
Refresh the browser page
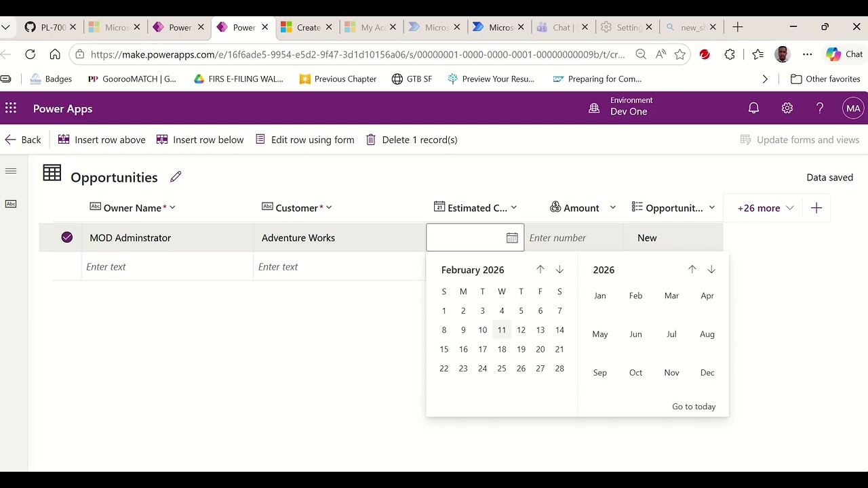pos(30,54)
